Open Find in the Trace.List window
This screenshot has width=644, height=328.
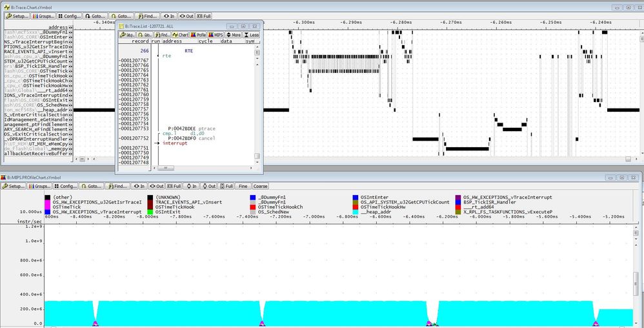point(163,35)
